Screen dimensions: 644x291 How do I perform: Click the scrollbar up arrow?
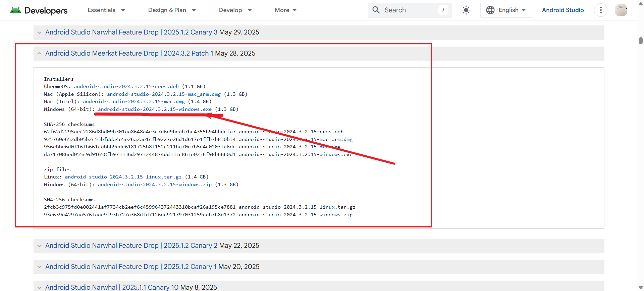pyautogui.click(x=641, y=3)
